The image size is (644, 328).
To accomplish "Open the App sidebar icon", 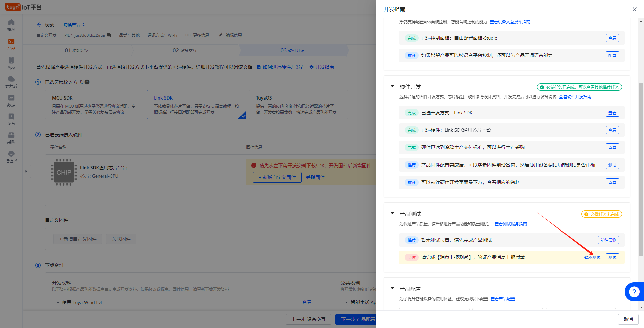I will (x=11, y=63).
